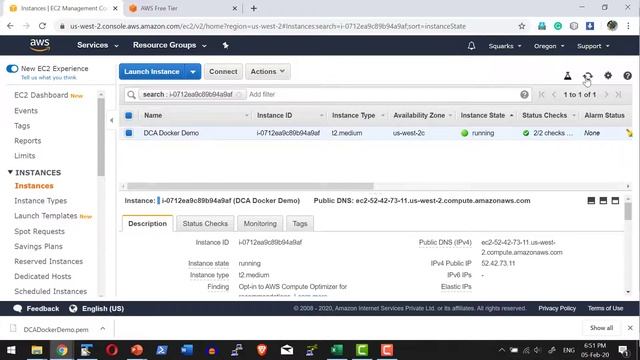Switch to the Status Checks tab
Image resolution: width=640 pixels, height=360 pixels.
click(205, 224)
